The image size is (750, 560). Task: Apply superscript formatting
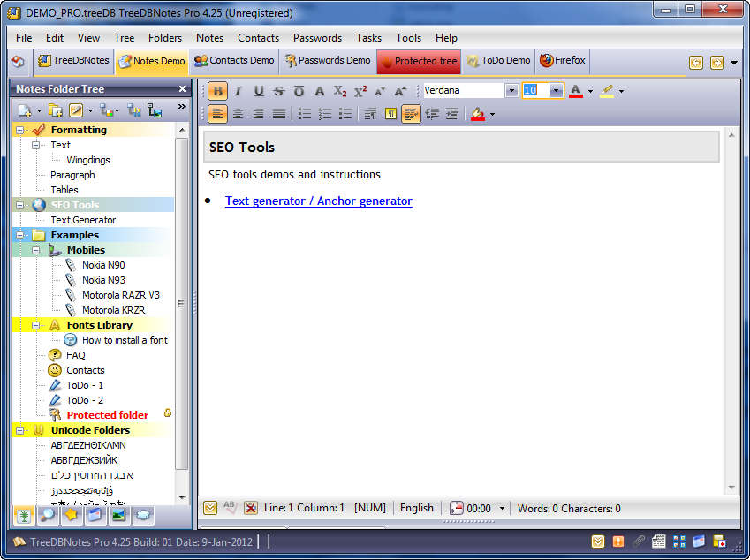(360, 91)
